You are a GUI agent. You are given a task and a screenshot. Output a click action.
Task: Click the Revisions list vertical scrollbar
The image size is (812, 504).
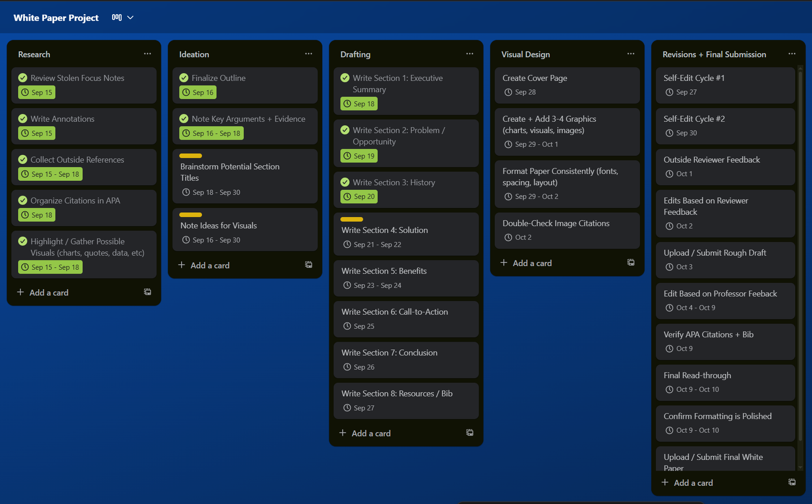[x=800, y=254]
